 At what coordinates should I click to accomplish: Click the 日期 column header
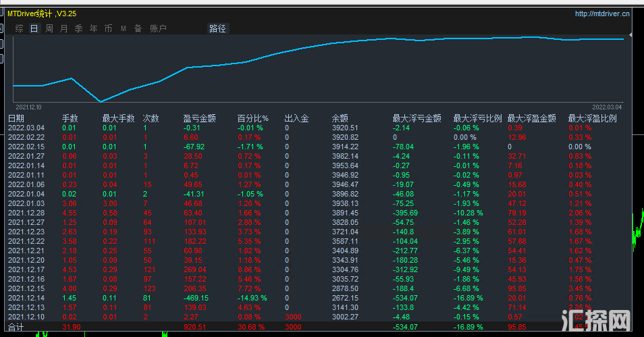16,118
